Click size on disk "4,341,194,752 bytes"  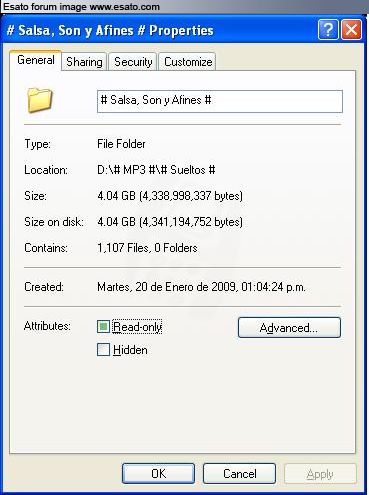click(191, 222)
